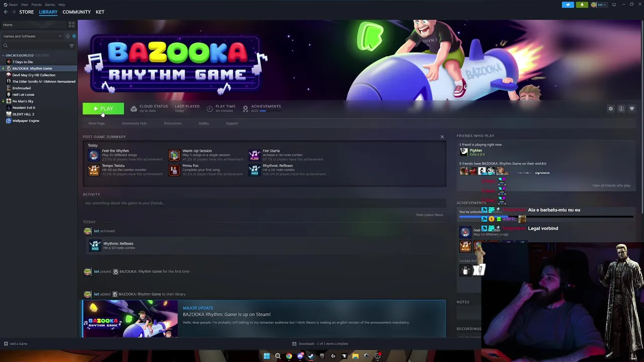Select Hell Let Loose in the list
The image size is (644, 362).
(23, 95)
